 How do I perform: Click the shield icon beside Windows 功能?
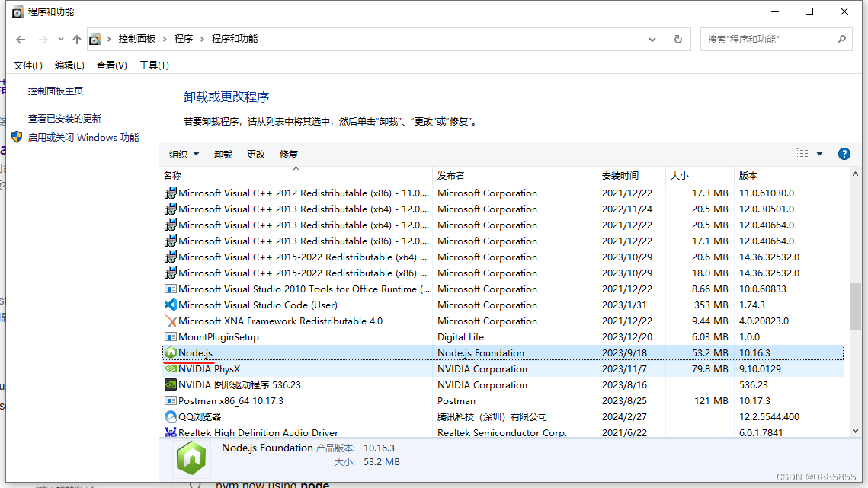pos(18,137)
